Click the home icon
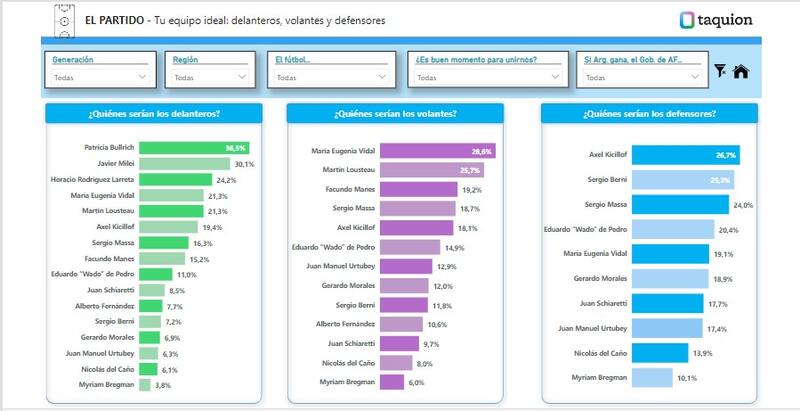The height and width of the screenshot is (411, 800). pos(741,71)
